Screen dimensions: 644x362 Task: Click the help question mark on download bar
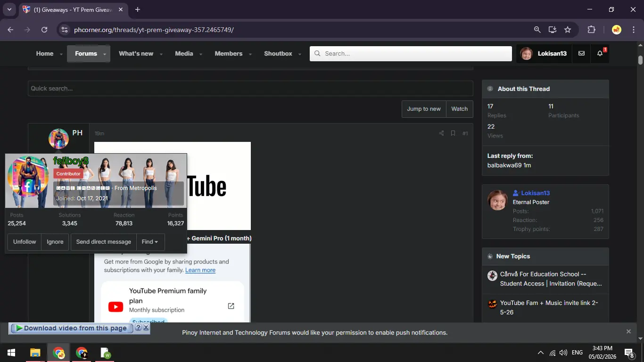tap(139, 328)
